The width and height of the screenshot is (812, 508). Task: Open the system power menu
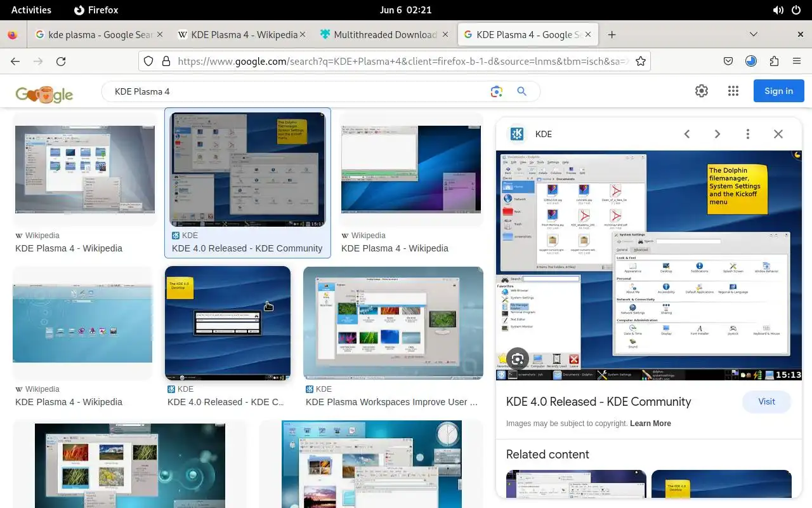point(797,10)
